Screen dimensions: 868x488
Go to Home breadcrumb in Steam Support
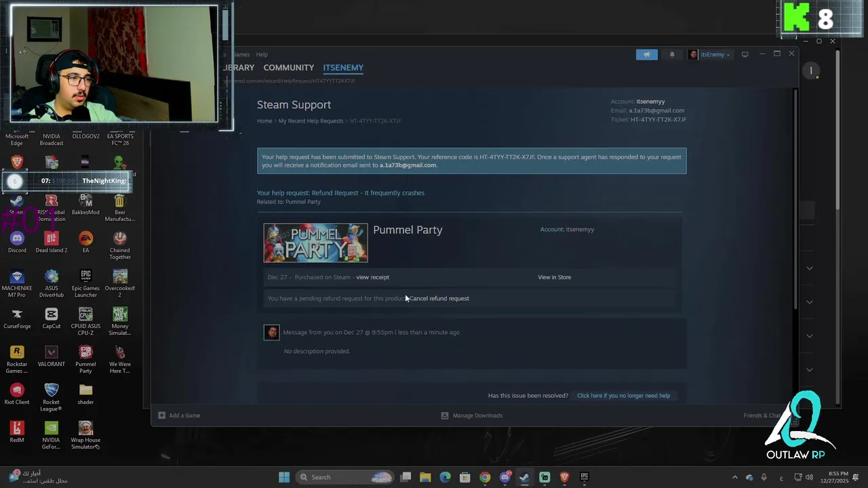[264, 121]
